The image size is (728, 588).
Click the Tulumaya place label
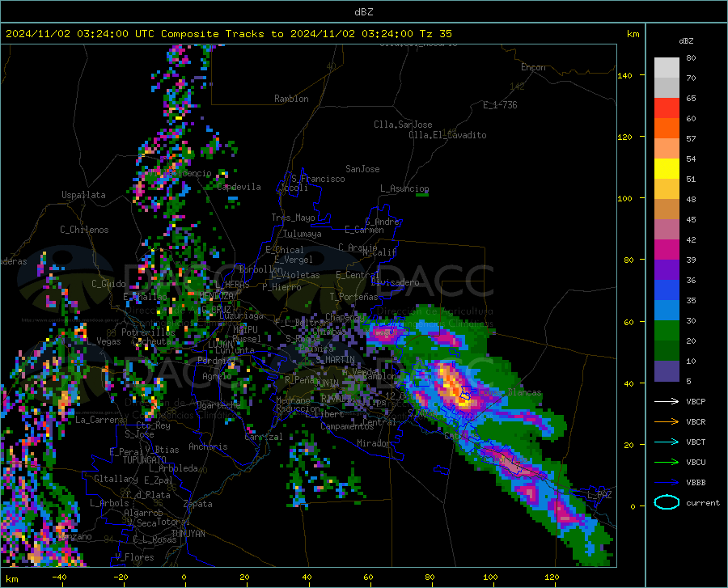[x=303, y=234]
